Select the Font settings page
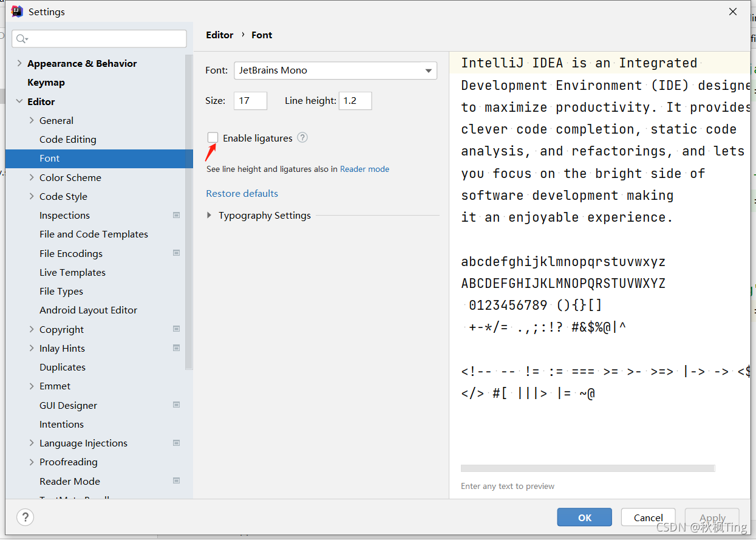Screen dimensions: 756x540 point(99,159)
